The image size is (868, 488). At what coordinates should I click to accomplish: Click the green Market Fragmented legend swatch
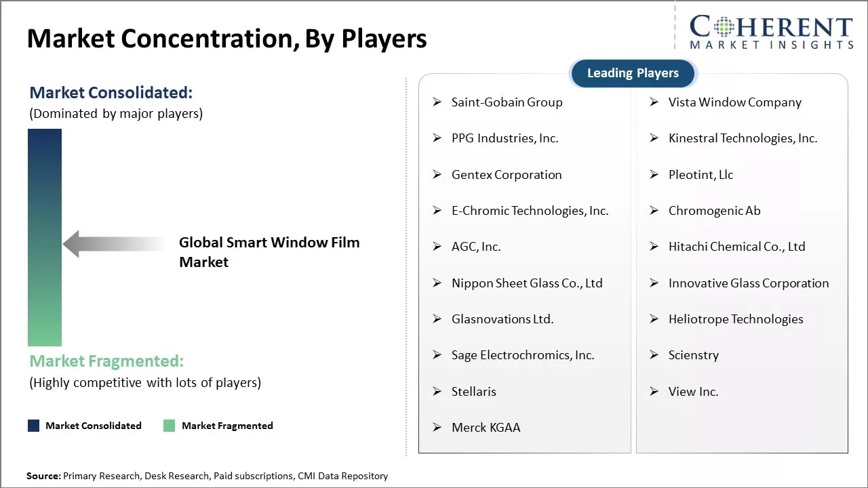click(170, 426)
